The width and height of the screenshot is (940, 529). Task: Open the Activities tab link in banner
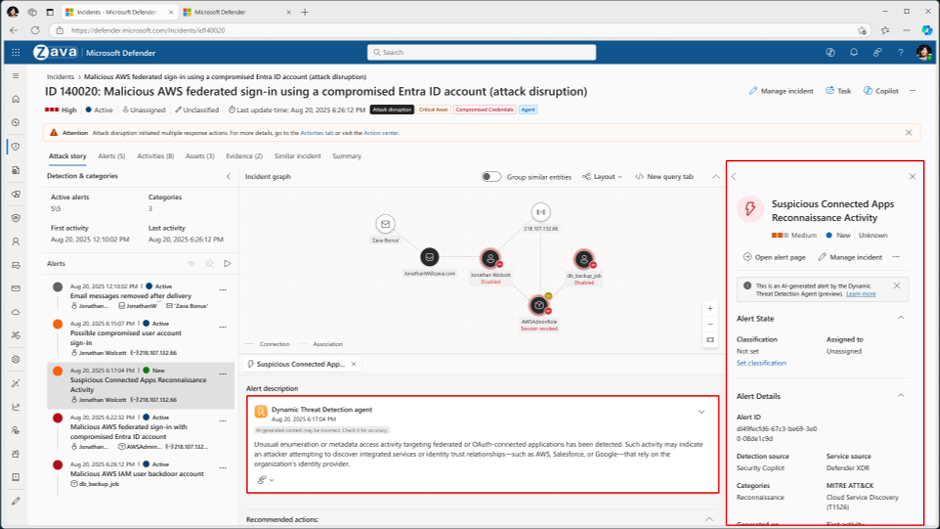317,133
